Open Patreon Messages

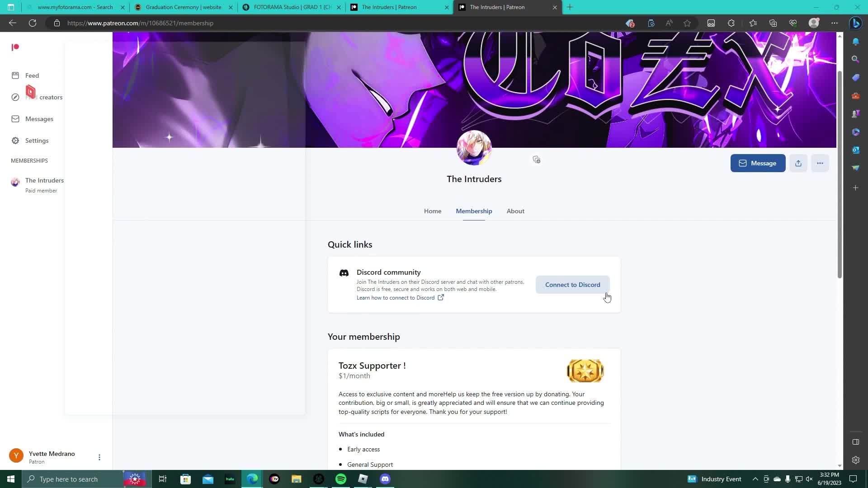(x=40, y=119)
